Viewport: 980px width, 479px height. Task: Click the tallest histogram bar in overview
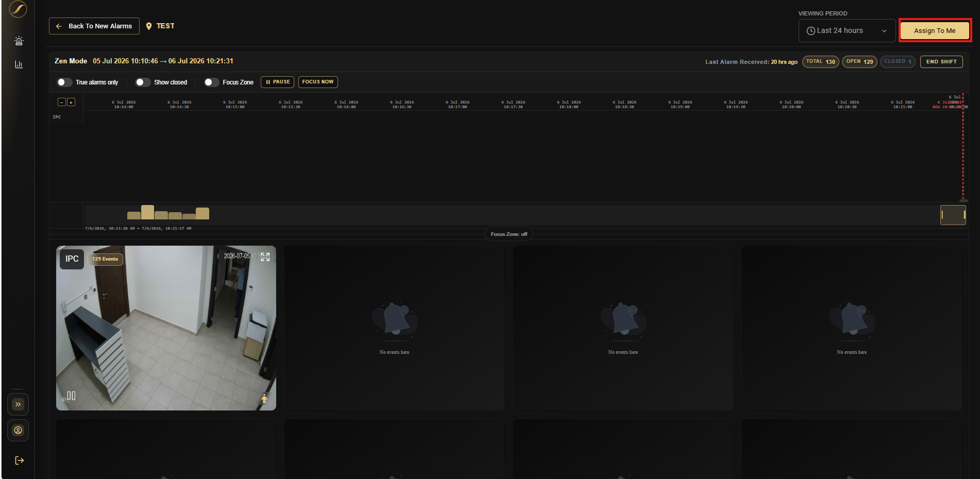(x=147, y=212)
